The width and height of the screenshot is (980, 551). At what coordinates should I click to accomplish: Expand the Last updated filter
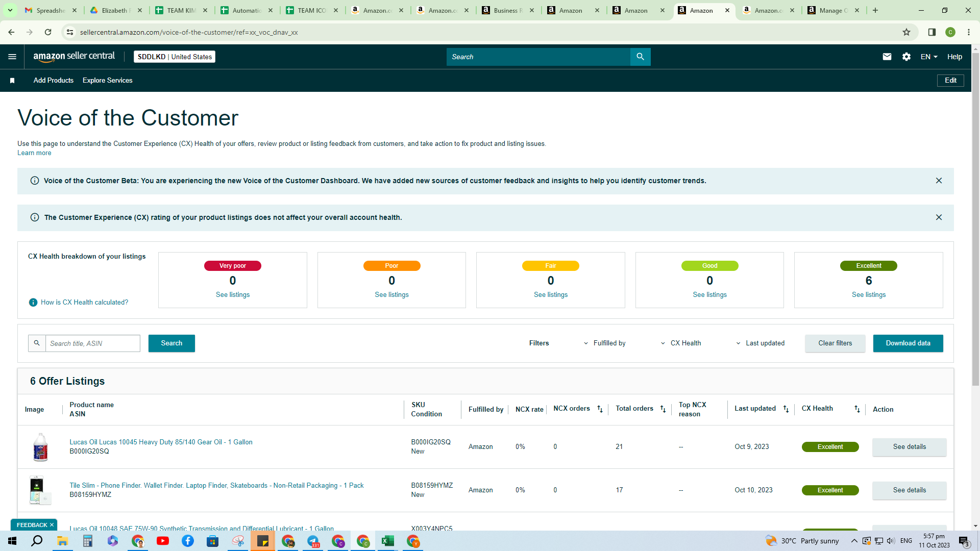(x=760, y=343)
